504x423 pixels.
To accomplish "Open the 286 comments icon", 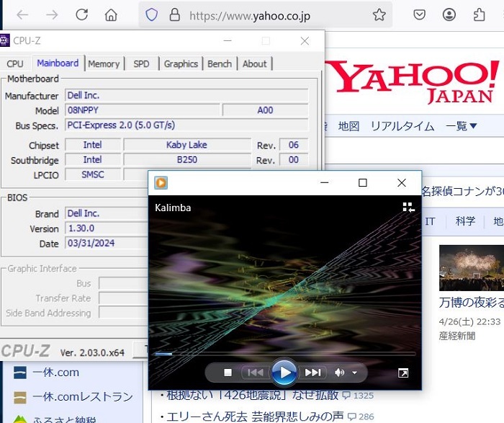I will [352, 417].
